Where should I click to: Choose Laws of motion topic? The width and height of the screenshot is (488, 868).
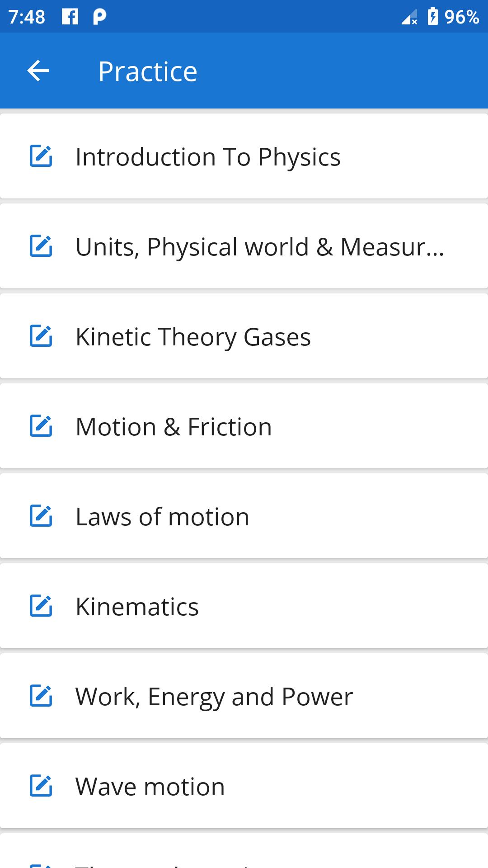pos(162,517)
